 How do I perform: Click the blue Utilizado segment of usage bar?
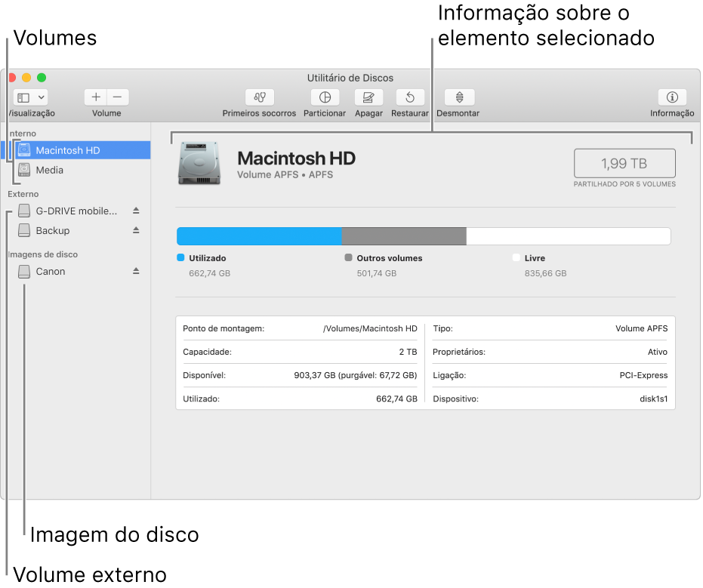[259, 236]
